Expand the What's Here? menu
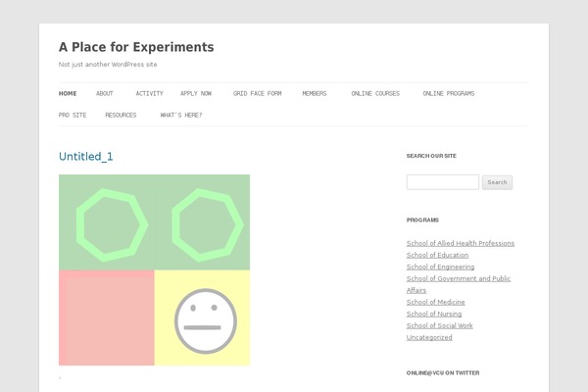This screenshot has width=588, height=392. click(181, 115)
